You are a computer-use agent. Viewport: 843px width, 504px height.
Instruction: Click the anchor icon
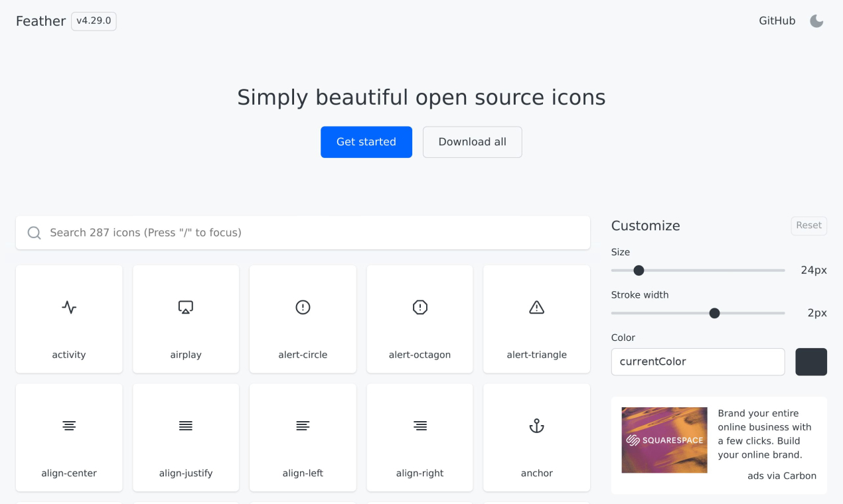[536, 426]
